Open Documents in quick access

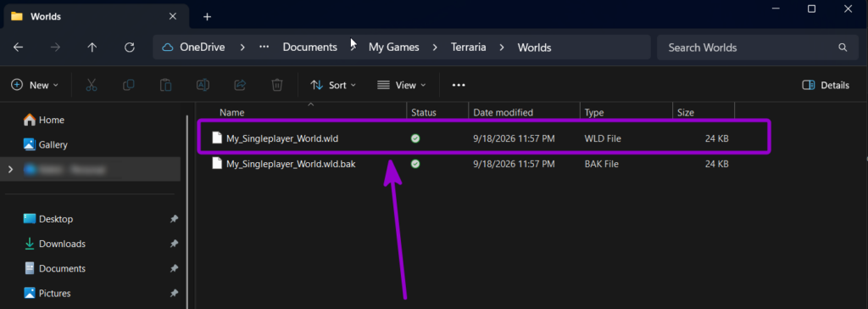click(55, 268)
